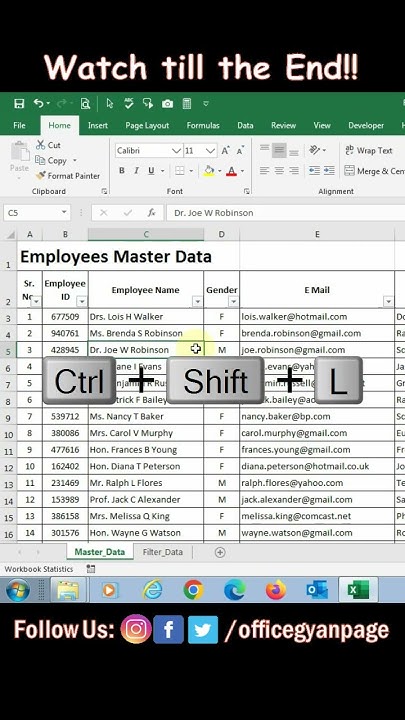The height and width of the screenshot is (720, 405).
Task: Apply the red Font Color A
Action: point(231,171)
